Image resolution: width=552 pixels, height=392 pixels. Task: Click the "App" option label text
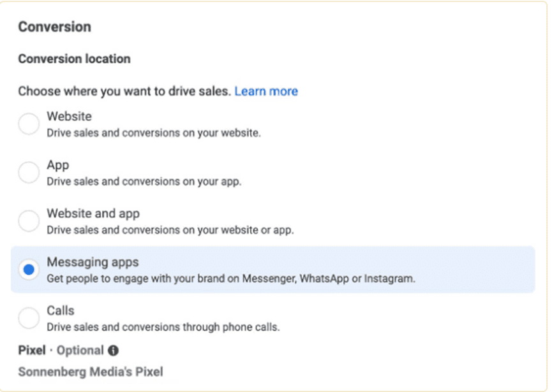click(57, 165)
